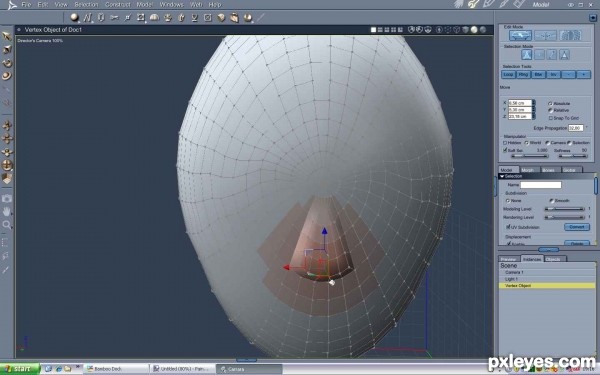600x375 pixels.
Task: Open the Assemble room hand icon at top right
Action: 460,4
